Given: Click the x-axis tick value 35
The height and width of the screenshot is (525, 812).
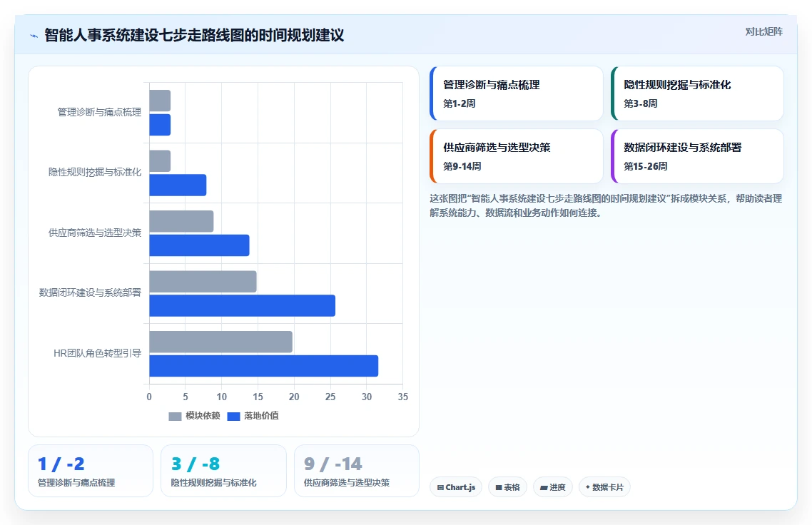Looking at the screenshot, I should tap(403, 397).
